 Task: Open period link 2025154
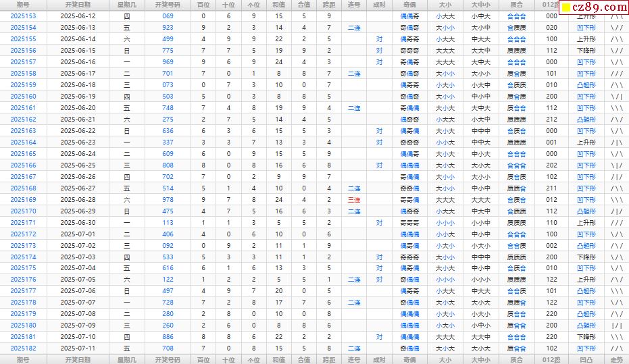pyautogui.click(x=23, y=28)
